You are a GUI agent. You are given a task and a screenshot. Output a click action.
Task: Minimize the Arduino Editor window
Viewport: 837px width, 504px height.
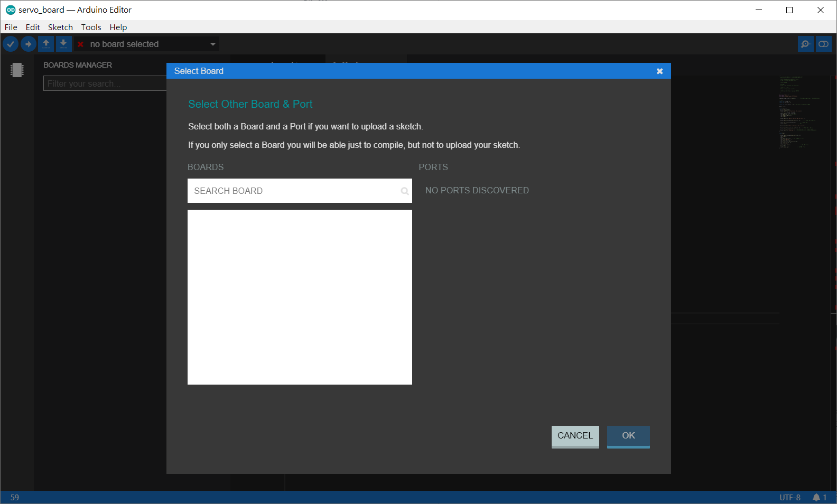pos(759,10)
